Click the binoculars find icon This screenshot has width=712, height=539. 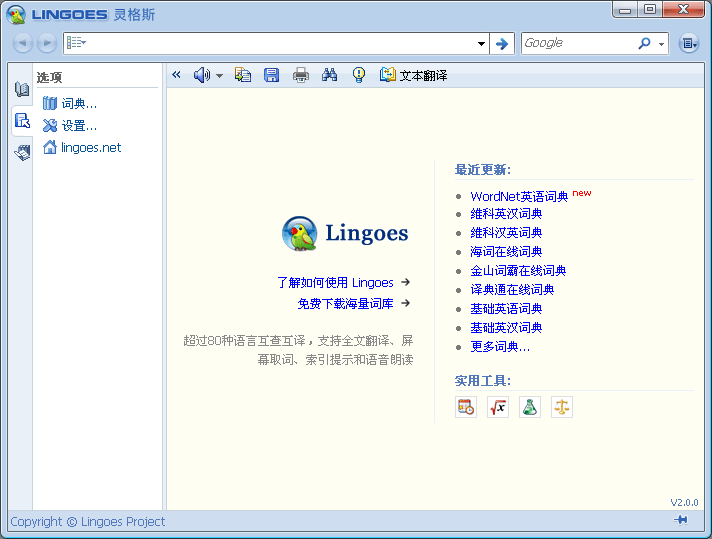pos(330,75)
